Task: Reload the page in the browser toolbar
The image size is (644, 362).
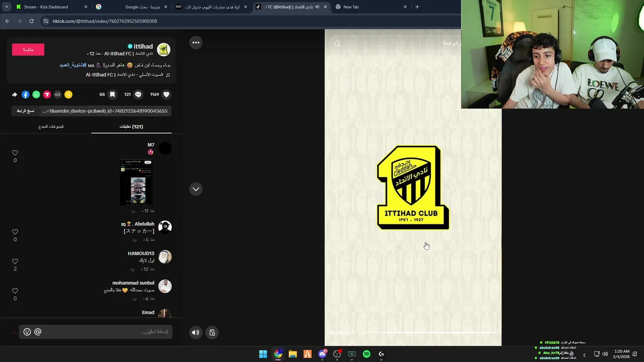Action: pyautogui.click(x=31, y=21)
